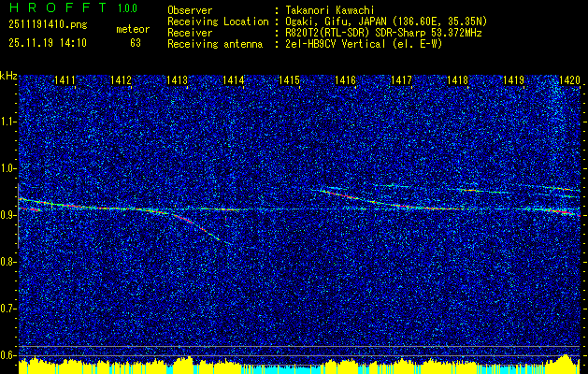Click the version number 1.0.0

pyautogui.click(x=127, y=7)
